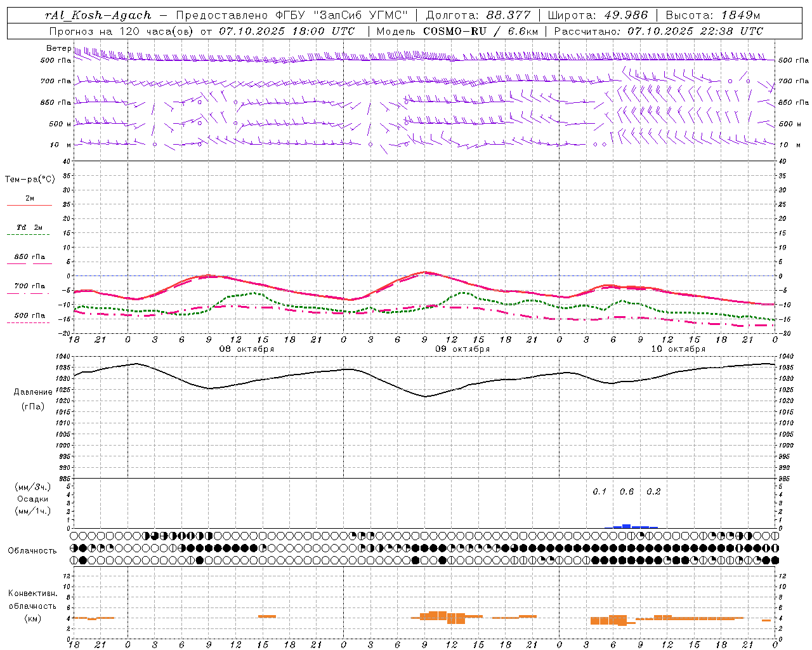Select the latitude value 49.986
The width and height of the screenshot is (812, 650).
[x=625, y=15]
